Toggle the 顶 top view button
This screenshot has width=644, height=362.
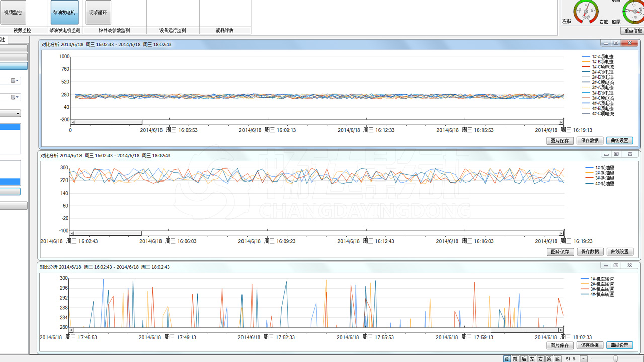click(x=549, y=359)
